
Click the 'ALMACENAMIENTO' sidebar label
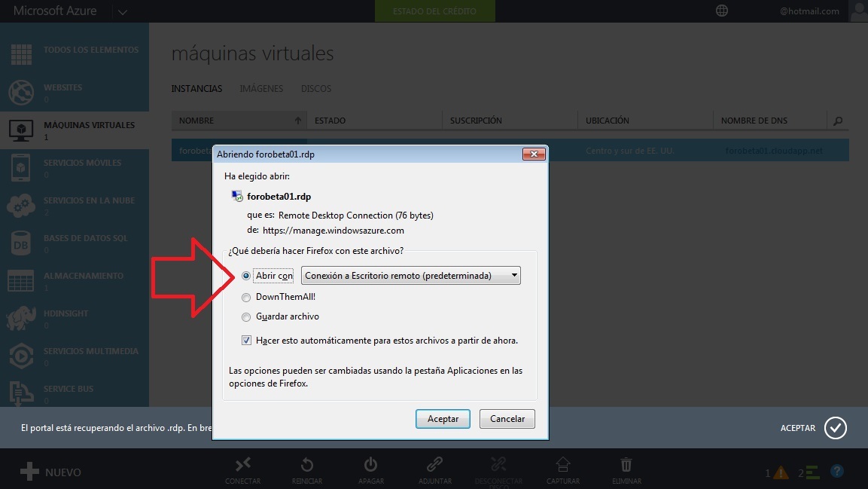[x=84, y=276]
